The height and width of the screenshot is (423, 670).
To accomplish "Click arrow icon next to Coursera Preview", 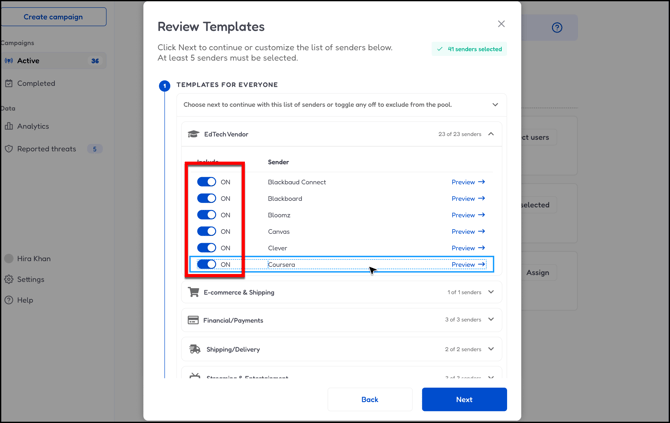I will point(482,264).
